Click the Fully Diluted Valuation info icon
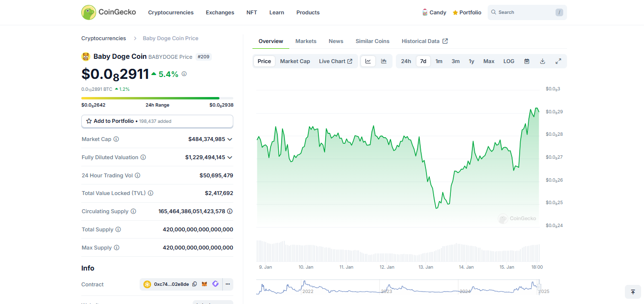The image size is (644, 304). coord(143,157)
